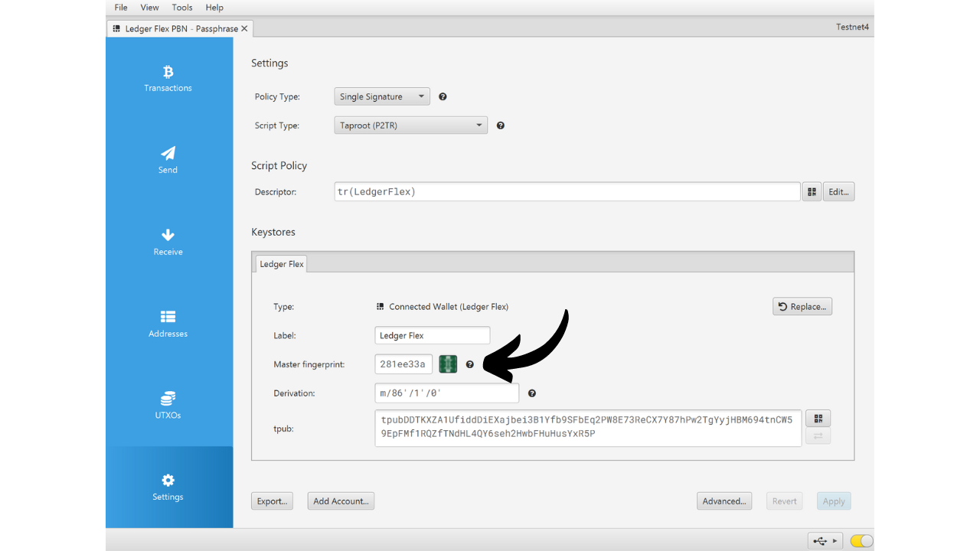Screen dimensions: 980x551
Task: Click Connected Wallet (Ledger Flex) type text
Action: point(449,307)
